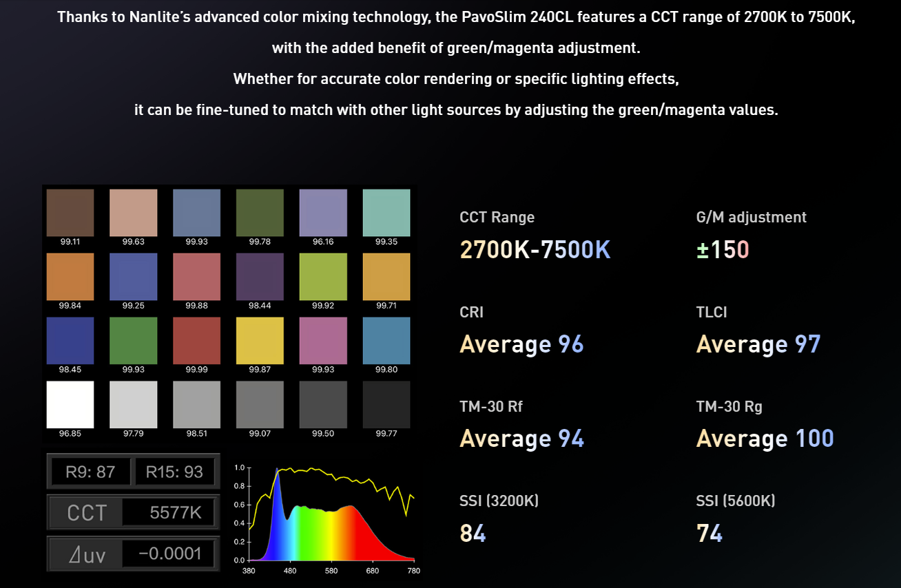901x588 pixels.
Task: Choose the lavender swatch labeled 96.16
Action: (323, 213)
